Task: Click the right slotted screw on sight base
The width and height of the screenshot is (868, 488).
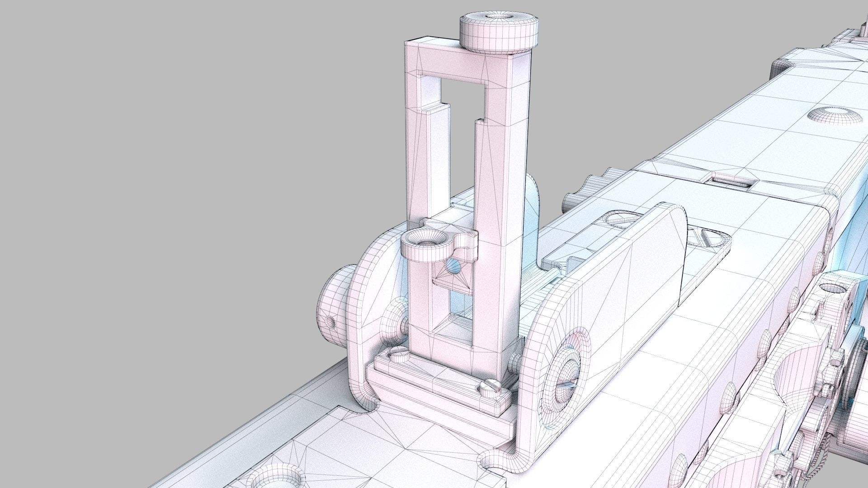Action: (x=490, y=387)
